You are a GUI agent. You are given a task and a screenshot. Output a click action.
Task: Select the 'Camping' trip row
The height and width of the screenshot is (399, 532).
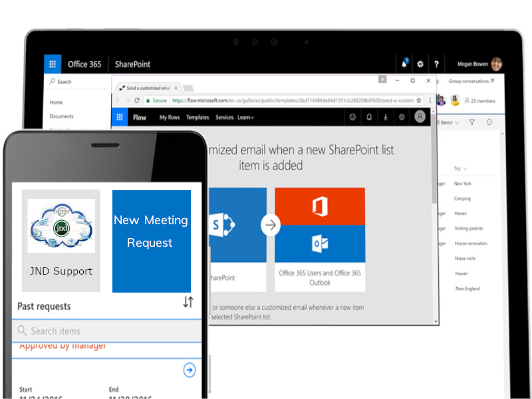click(x=462, y=198)
